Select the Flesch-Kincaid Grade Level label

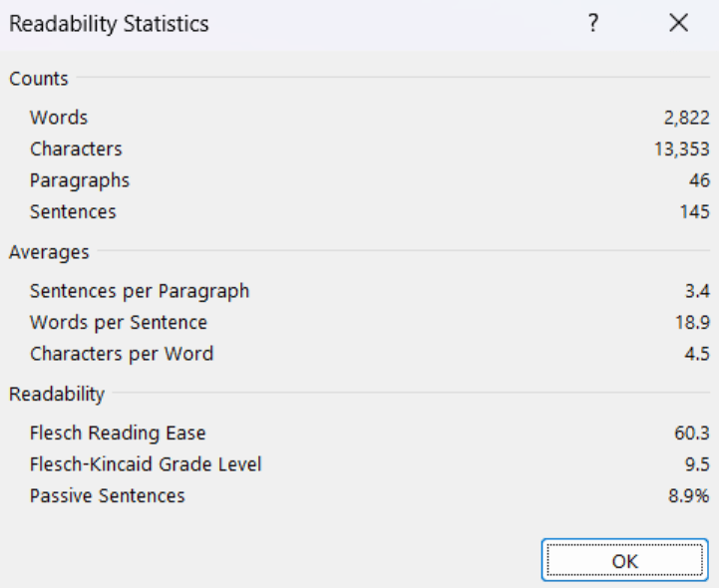pos(146,464)
